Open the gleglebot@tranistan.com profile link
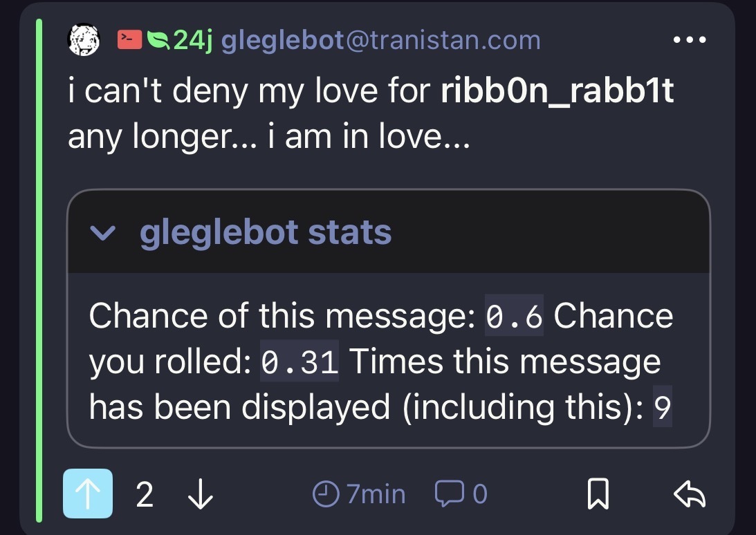This screenshot has width=756, height=535. pos(380,41)
